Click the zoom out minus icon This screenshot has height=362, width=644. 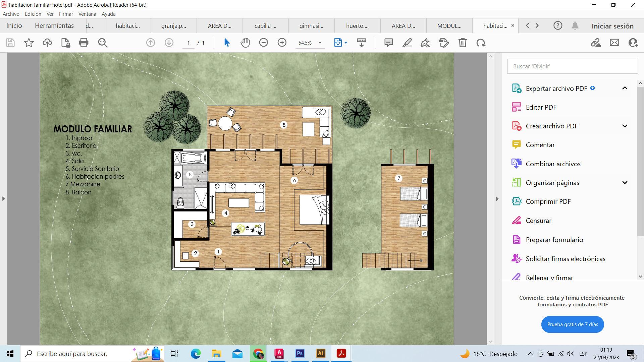point(264,43)
